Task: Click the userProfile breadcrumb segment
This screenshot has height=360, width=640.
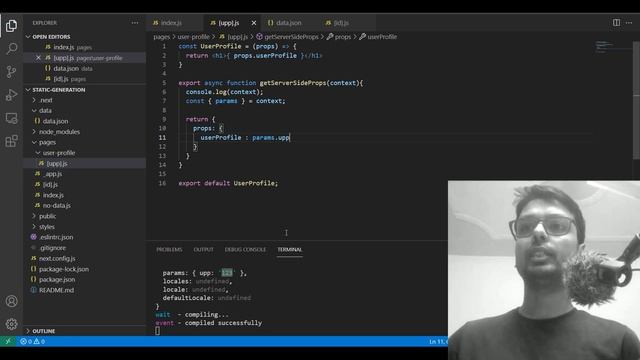Action: [378, 37]
